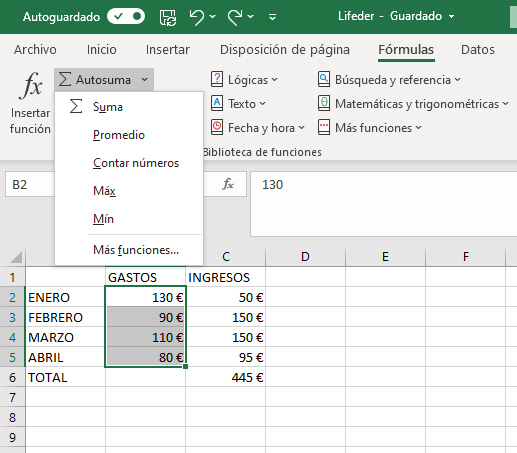Image resolution: width=517 pixels, height=453 pixels.
Task: Choose Contar números in the menu
Action: click(136, 163)
